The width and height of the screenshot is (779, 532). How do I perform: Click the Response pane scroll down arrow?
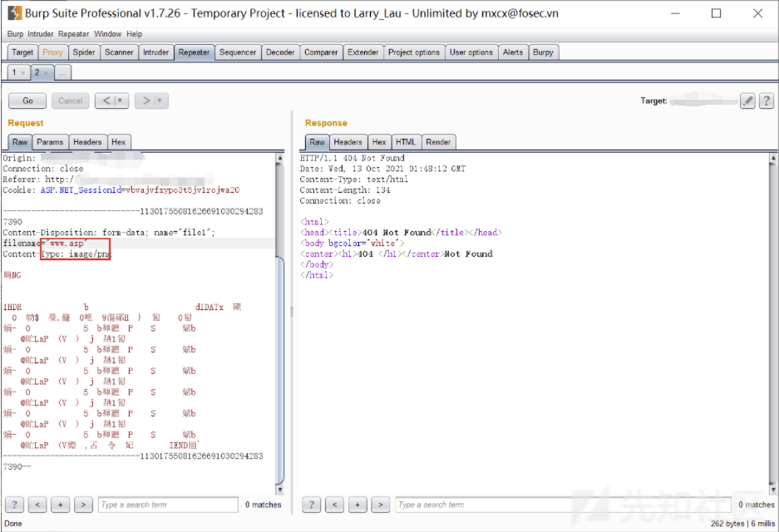click(x=773, y=490)
